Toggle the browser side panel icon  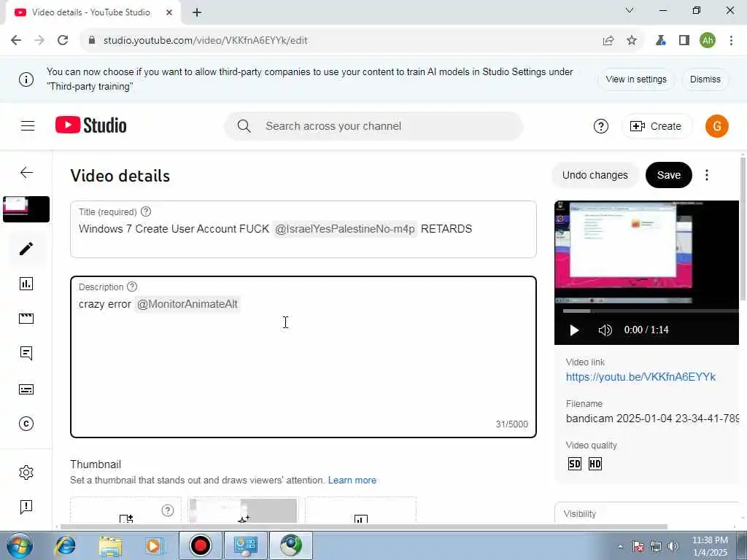tap(684, 41)
